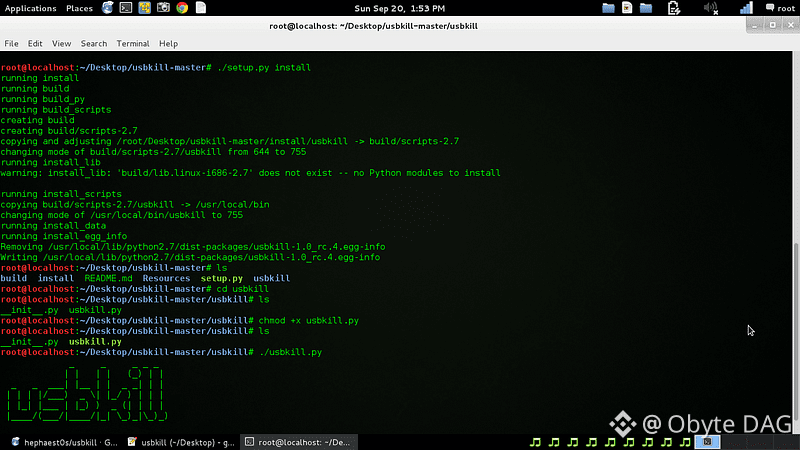Click the ./setup.py install command text

(264, 67)
